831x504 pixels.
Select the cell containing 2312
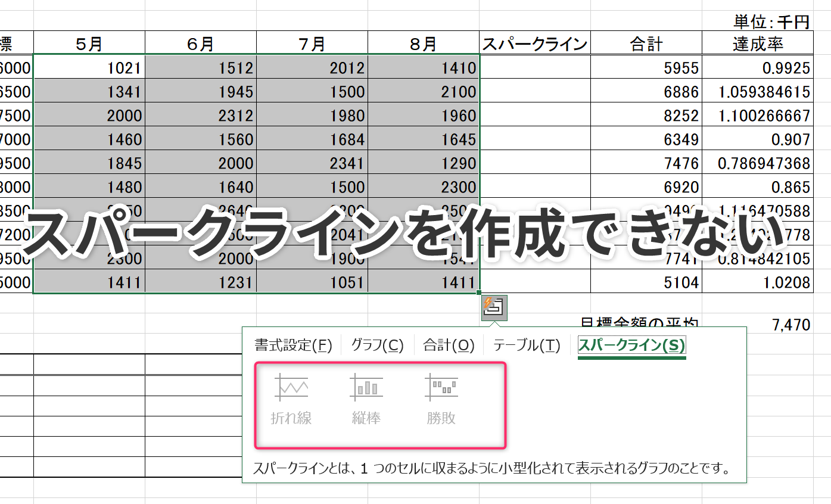(x=201, y=114)
